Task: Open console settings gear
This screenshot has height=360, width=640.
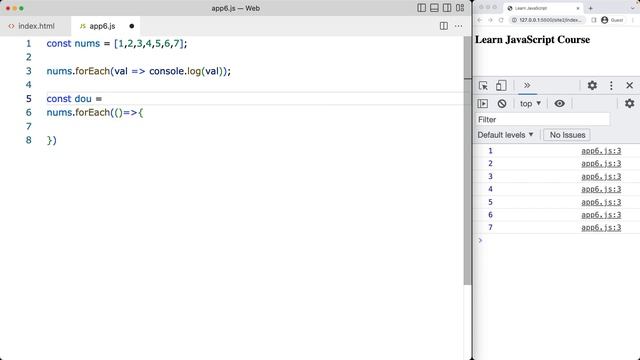Action: (629, 104)
